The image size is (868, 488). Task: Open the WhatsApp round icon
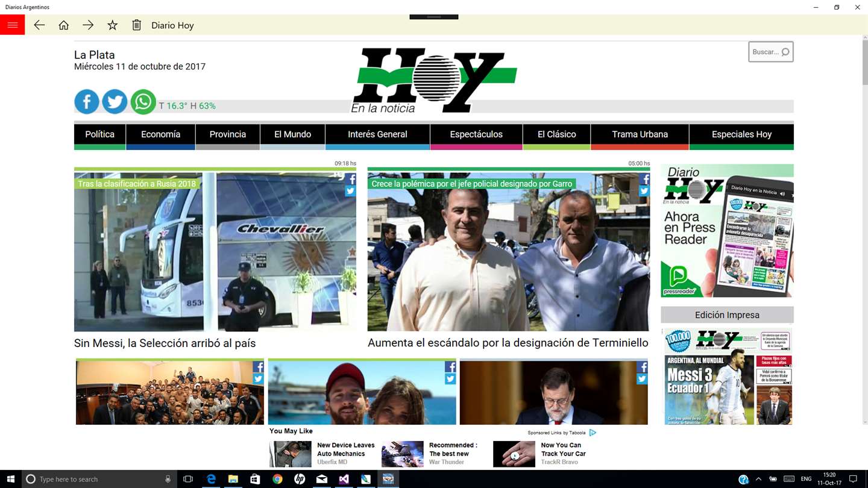(143, 102)
